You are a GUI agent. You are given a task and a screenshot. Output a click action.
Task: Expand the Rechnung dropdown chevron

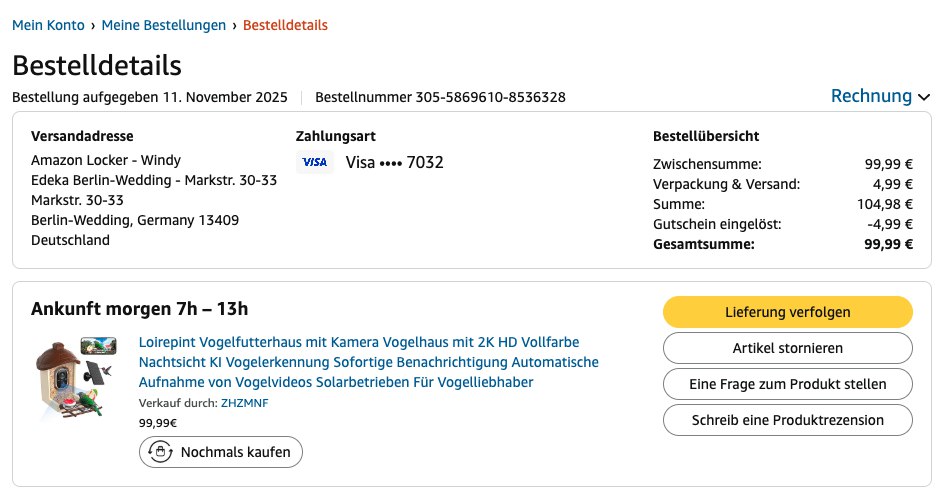tap(924, 97)
